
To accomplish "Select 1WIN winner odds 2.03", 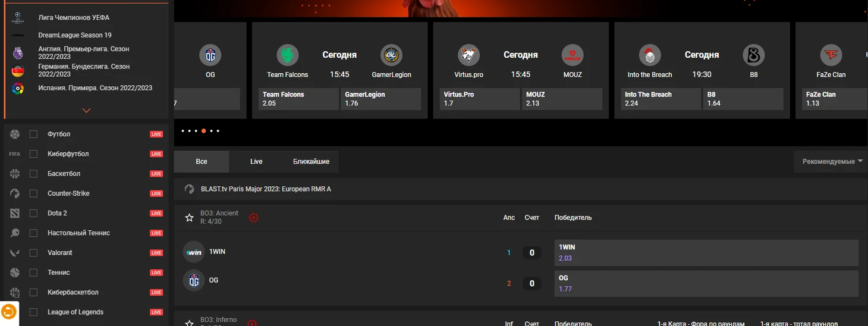I will tap(706, 253).
